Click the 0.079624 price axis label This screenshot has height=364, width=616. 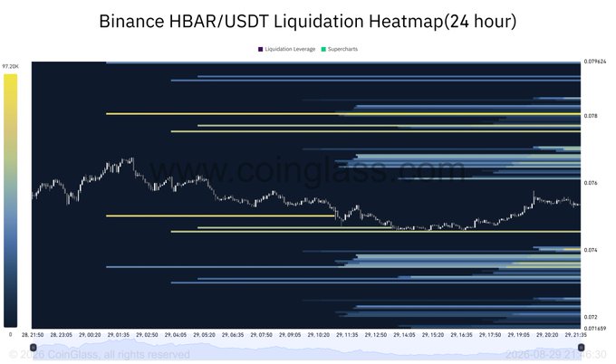coord(595,62)
